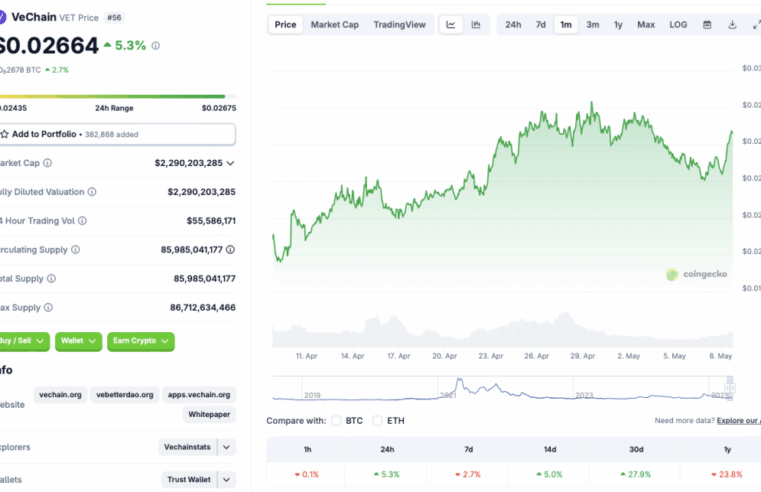The height and width of the screenshot is (492, 761).
Task: Open the calendar date range picker
Action: (707, 25)
